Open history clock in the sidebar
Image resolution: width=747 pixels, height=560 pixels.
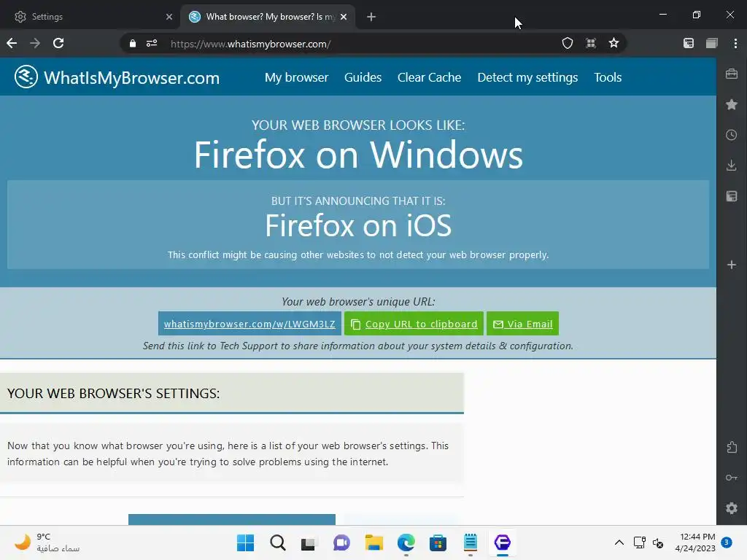click(732, 135)
